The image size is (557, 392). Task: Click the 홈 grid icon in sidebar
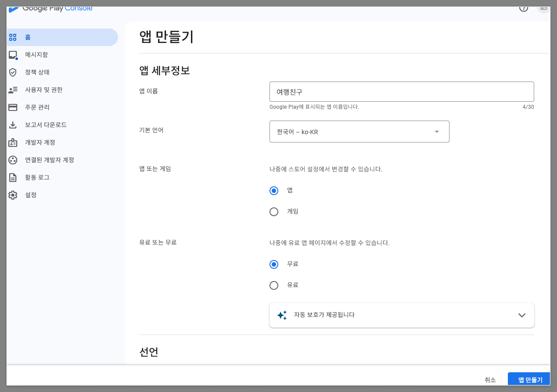(13, 37)
